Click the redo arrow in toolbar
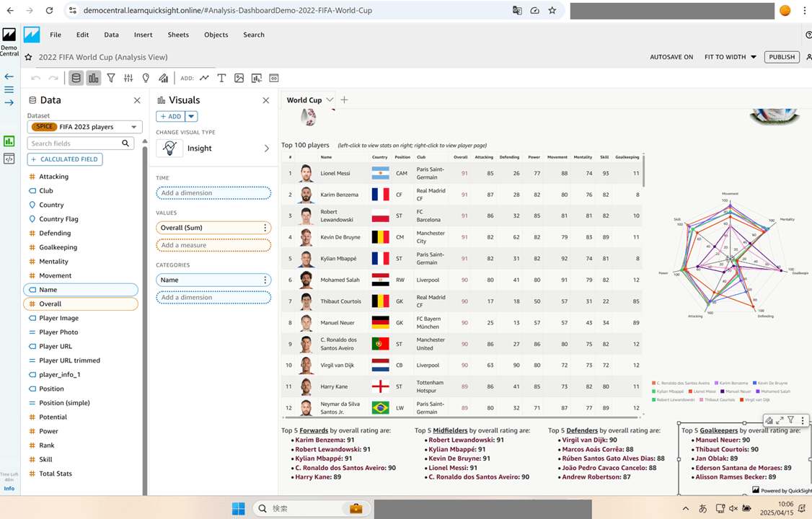 [53, 78]
